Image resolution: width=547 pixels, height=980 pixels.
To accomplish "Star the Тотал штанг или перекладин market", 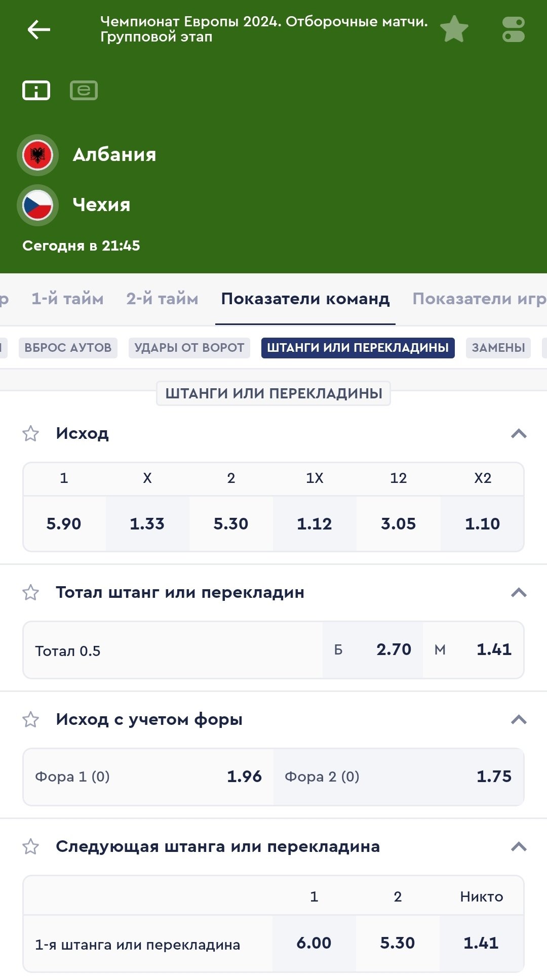I will point(31,592).
